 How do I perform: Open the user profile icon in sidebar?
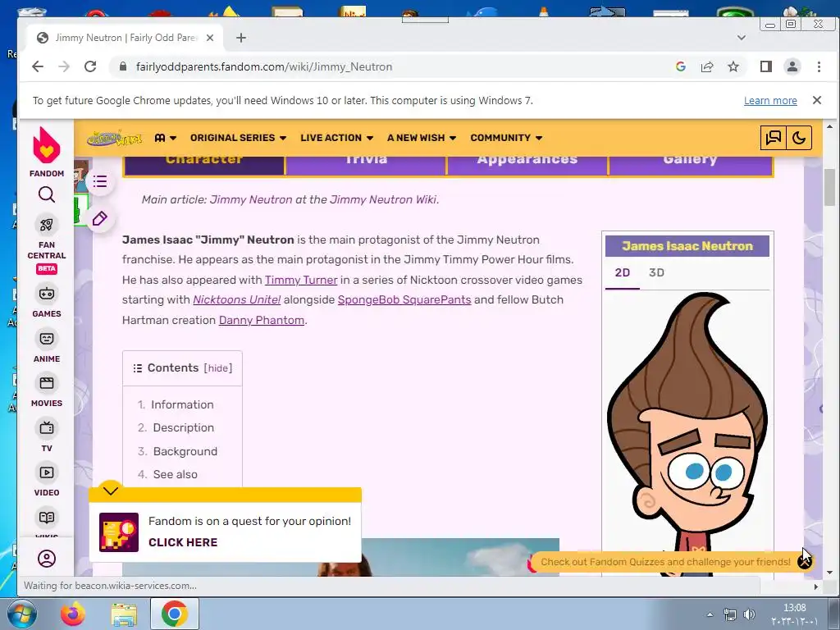pyautogui.click(x=47, y=559)
